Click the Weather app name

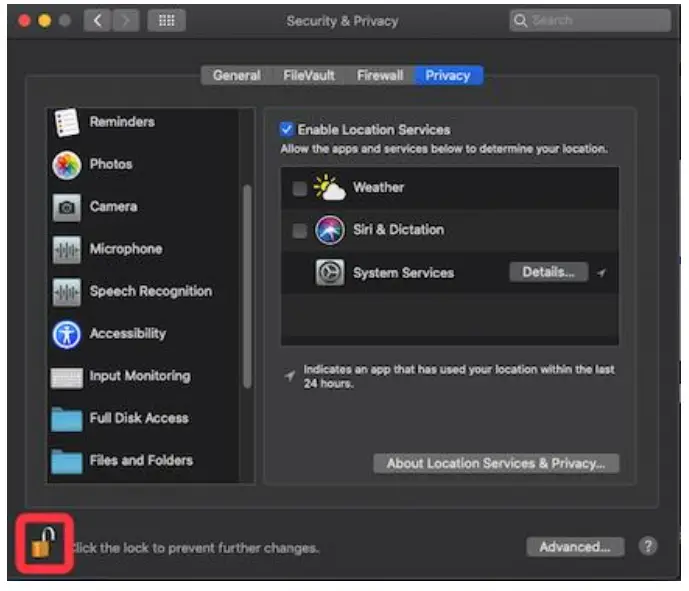click(x=378, y=187)
